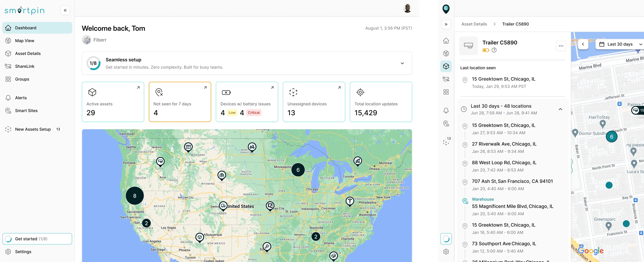Open Smart Sites in the sidebar
Image resolution: width=644 pixels, height=262 pixels.
tap(26, 111)
